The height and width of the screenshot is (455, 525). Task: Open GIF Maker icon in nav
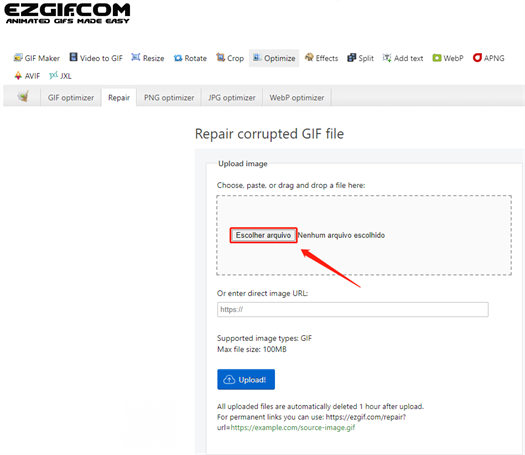18,58
